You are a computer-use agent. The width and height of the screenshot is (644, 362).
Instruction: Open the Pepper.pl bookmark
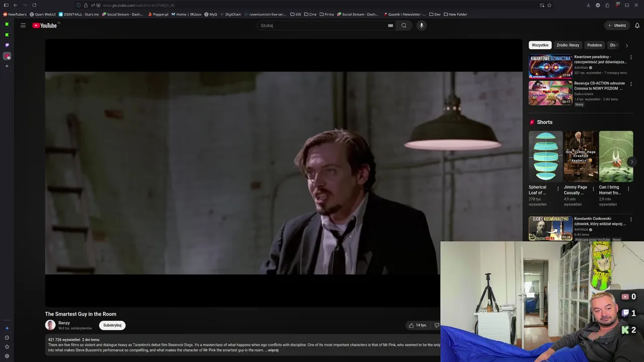coord(158,14)
